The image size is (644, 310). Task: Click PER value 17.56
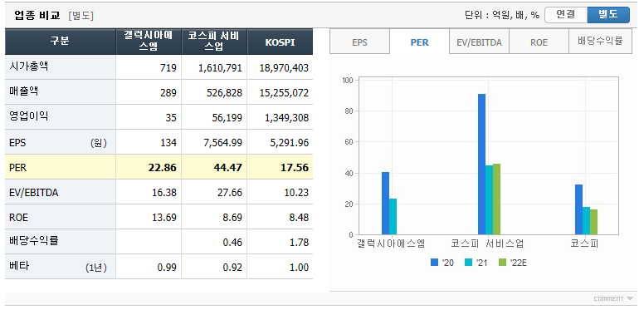pyautogui.click(x=295, y=168)
